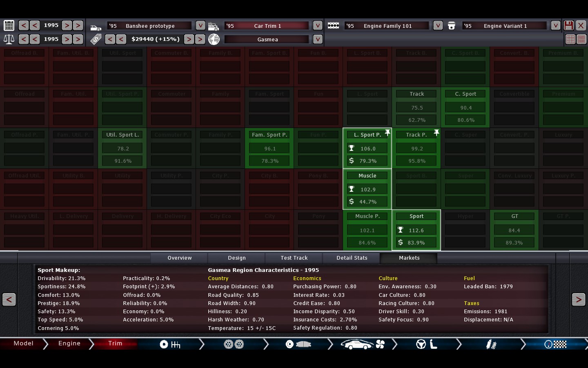This screenshot has height=368, width=588.
Task: Click the price tag icon
Action: (96, 39)
